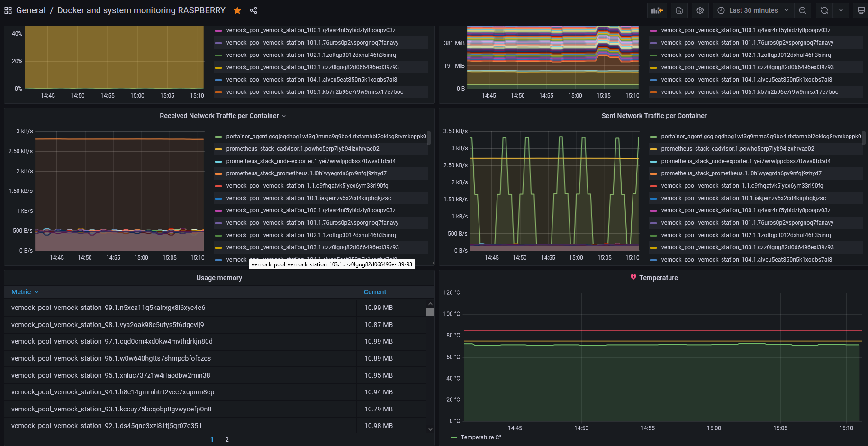Open the dashboard title link
This screenshot has width=868, height=446.
point(141,10)
